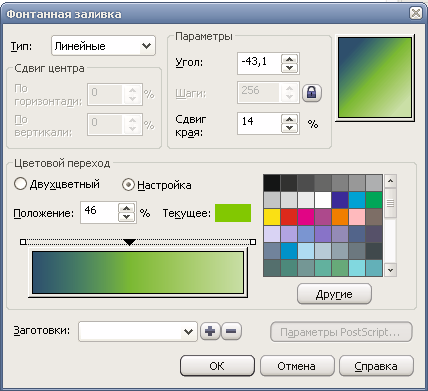Pick the red swatch in the palette

coord(289,217)
